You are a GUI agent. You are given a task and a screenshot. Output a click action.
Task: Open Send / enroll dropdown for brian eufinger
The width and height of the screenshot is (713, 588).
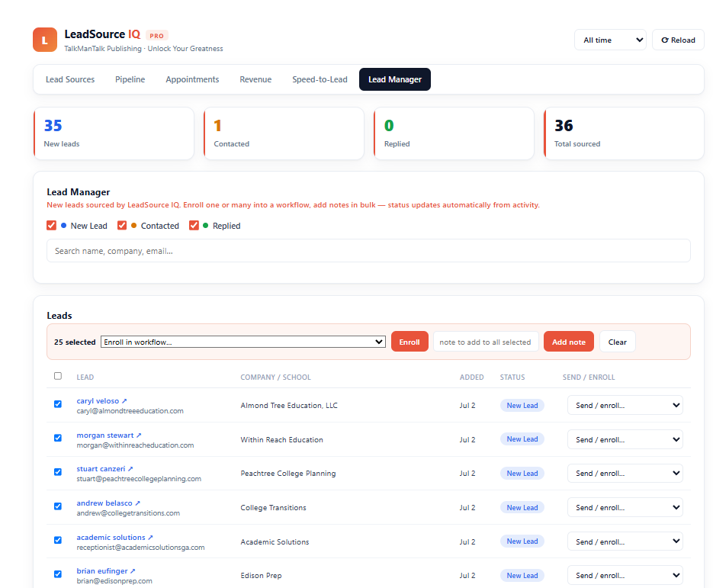tap(625, 575)
